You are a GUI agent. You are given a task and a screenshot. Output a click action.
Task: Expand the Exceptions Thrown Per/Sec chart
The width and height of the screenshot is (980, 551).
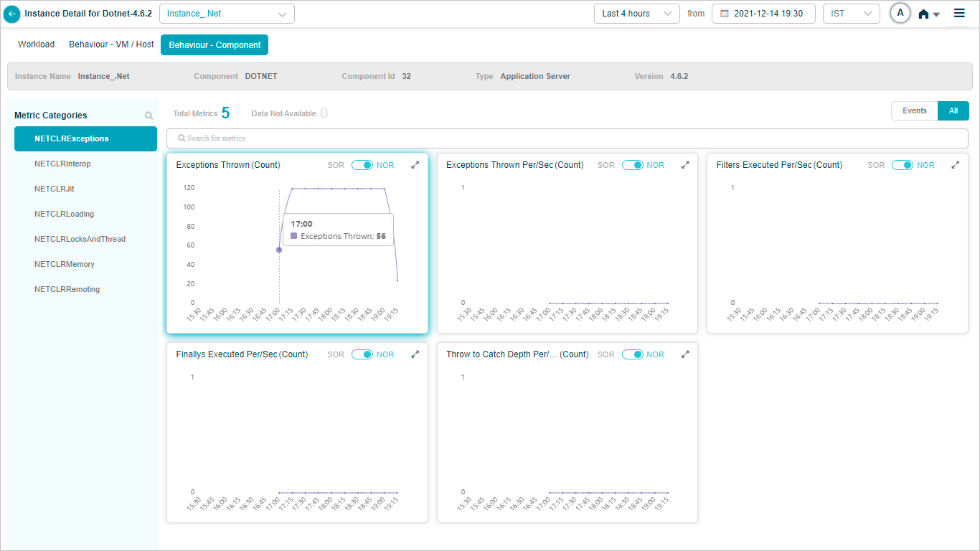pyautogui.click(x=685, y=165)
